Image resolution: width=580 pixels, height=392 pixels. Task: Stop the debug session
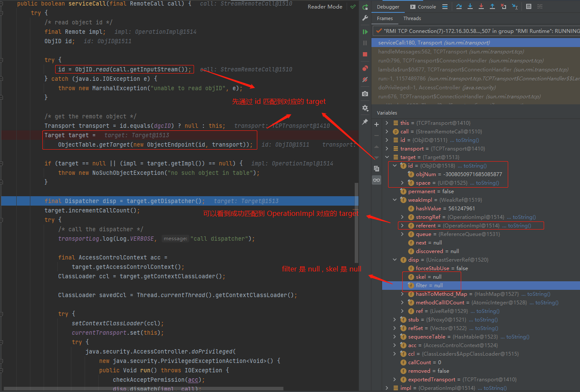pyautogui.click(x=365, y=54)
